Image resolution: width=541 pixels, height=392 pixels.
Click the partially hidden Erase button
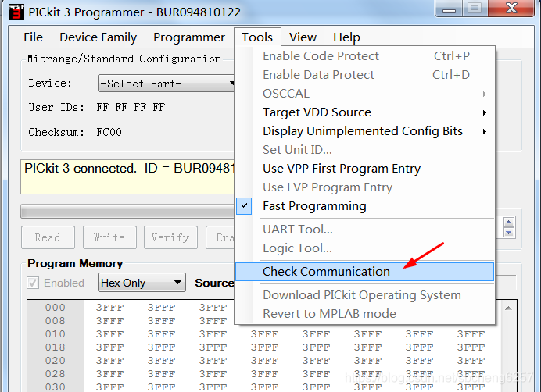(x=220, y=237)
